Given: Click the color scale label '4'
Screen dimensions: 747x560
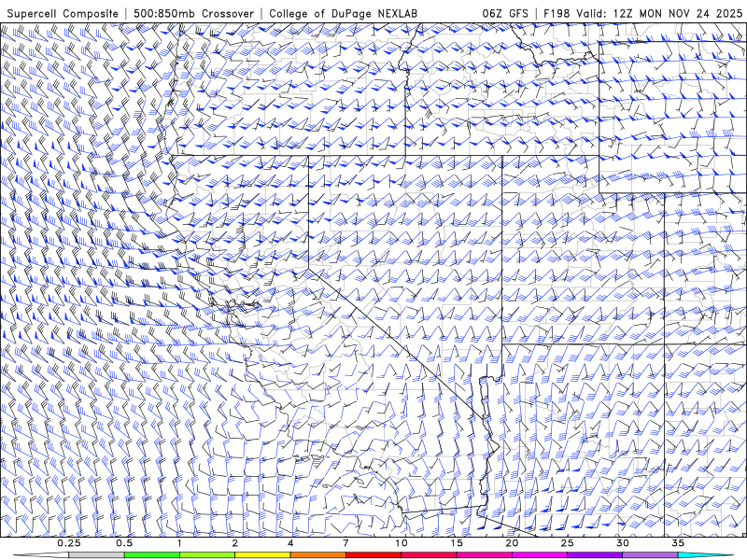Looking at the screenshot, I should pos(290,543).
